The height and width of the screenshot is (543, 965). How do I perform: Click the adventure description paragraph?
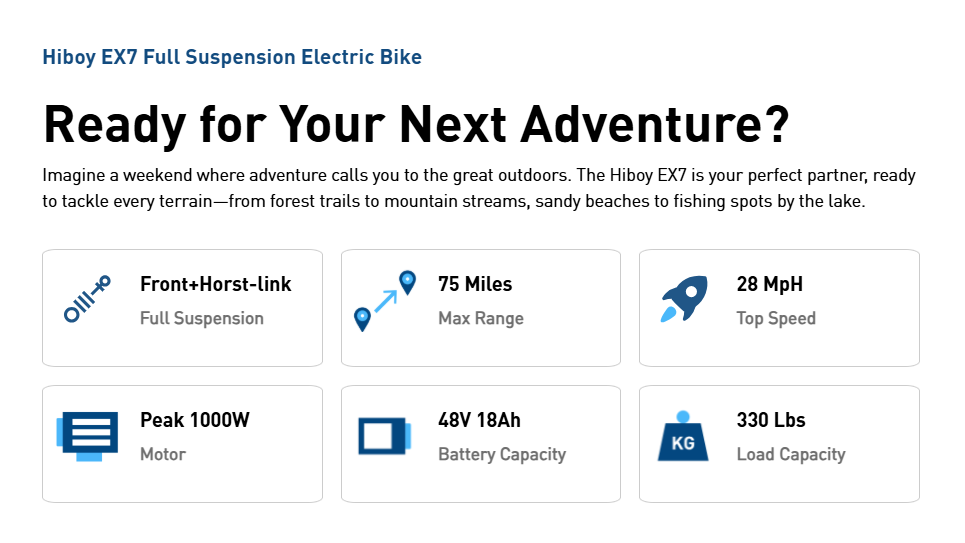(479, 188)
